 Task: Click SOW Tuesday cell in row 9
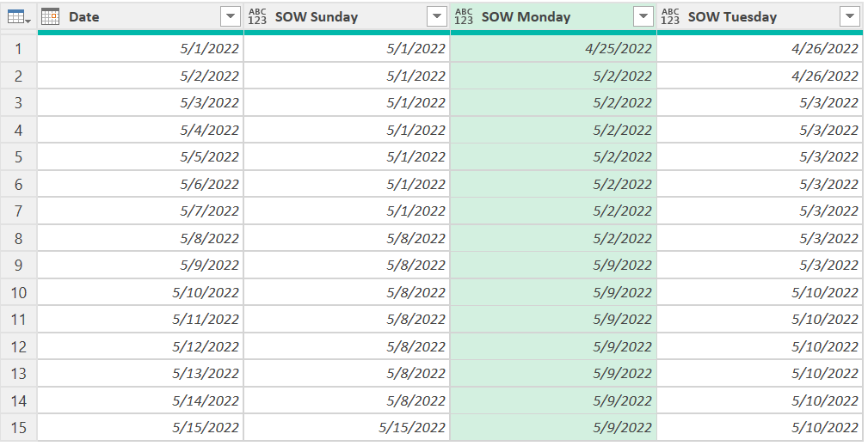point(760,266)
